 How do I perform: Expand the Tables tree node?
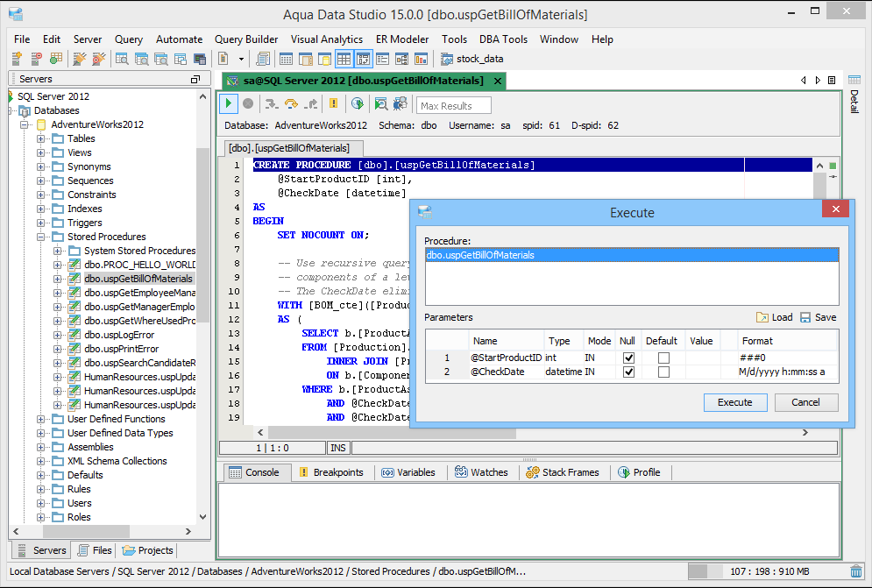tap(41, 138)
